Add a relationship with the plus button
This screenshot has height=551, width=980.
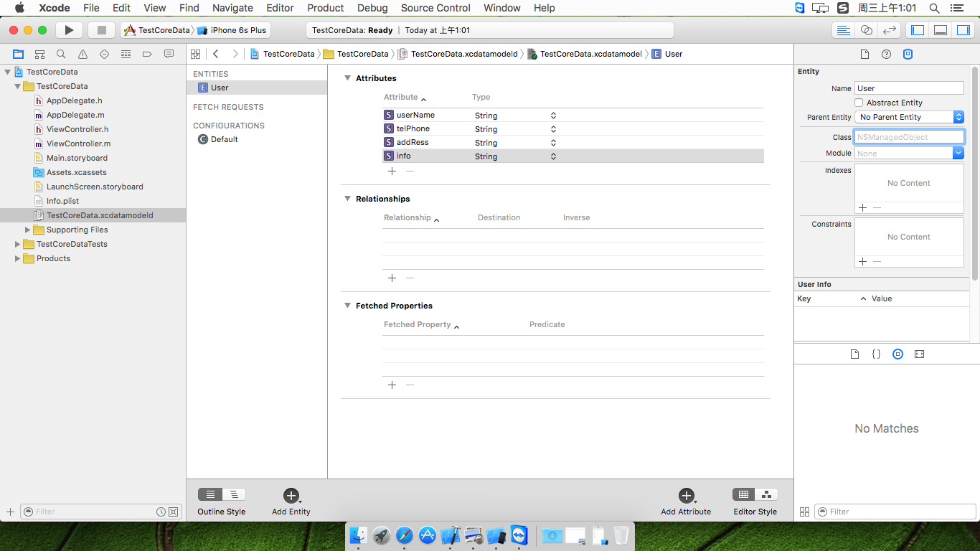(392, 278)
